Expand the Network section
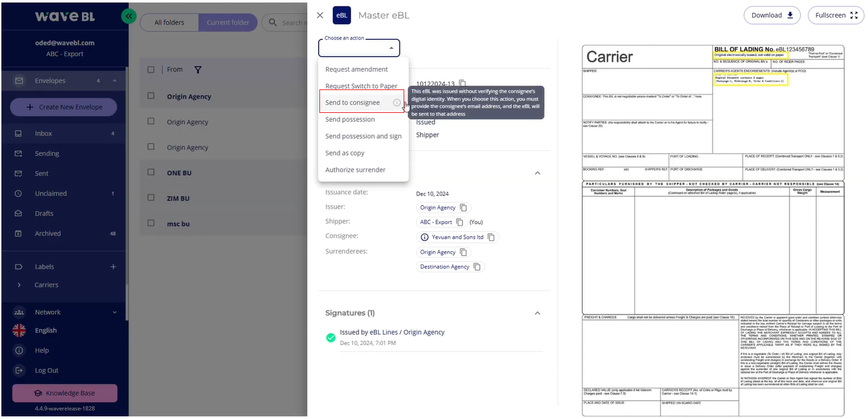Viewport: 868px width, 419px height. [x=114, y=312]
